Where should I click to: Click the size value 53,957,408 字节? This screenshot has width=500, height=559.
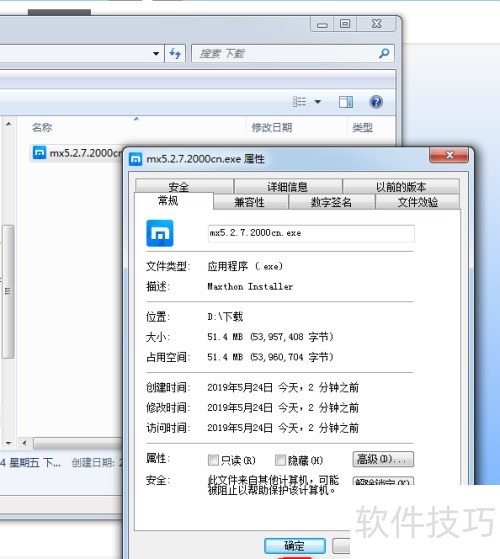pyautogui.click(x=292, y=337)
